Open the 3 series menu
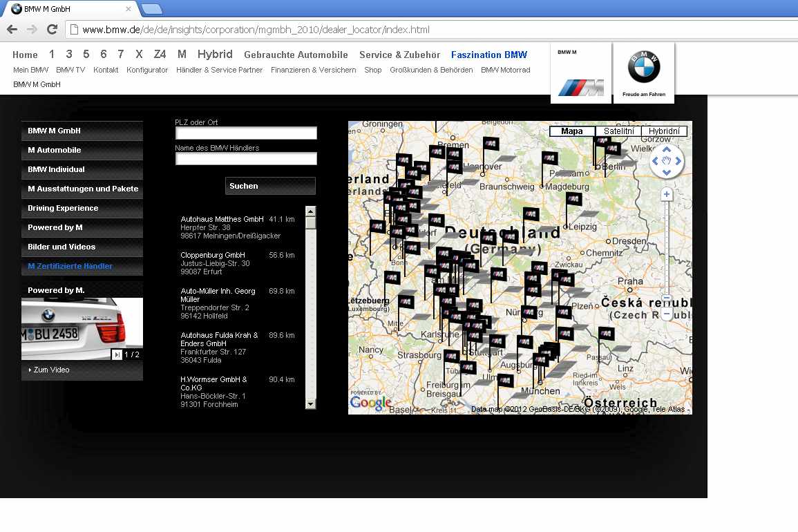798x532 pixels. point(68,54)
